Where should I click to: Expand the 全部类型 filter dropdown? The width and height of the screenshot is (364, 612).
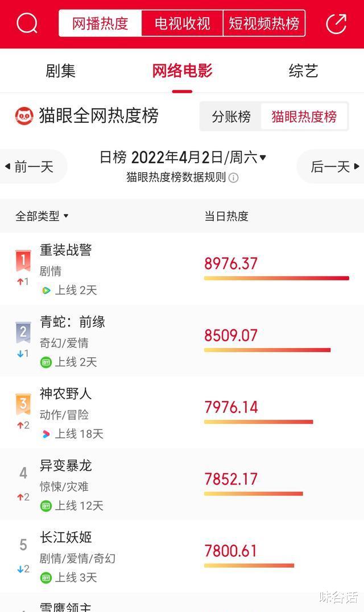click(x=42, y=216)
